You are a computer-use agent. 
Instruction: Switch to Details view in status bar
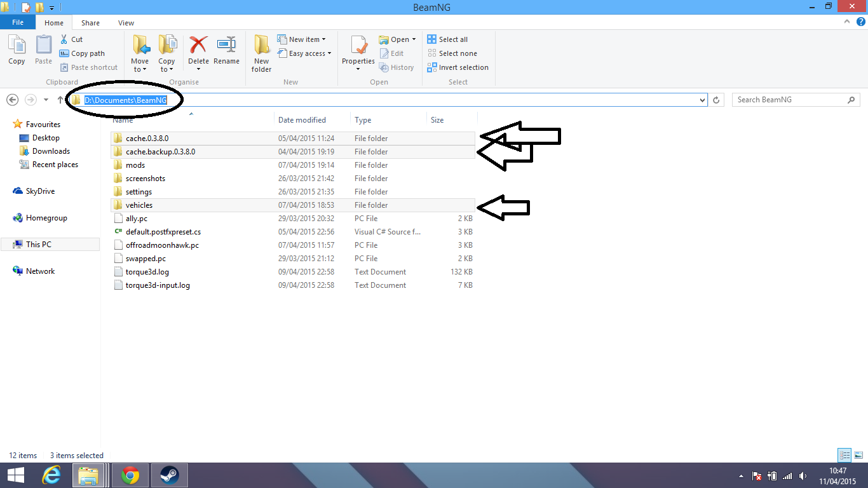844,455
